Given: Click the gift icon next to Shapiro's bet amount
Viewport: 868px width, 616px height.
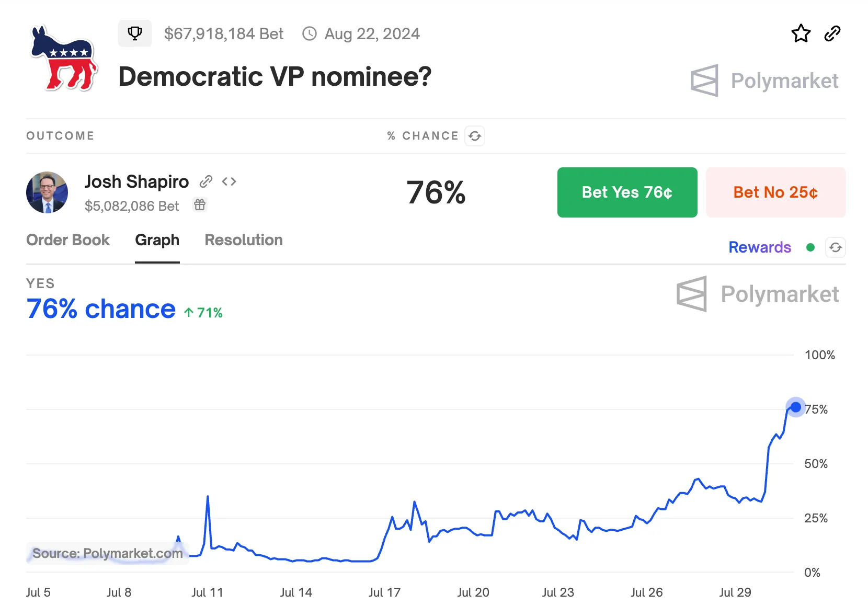Looking at the screenshot, I should pos(199,205).
